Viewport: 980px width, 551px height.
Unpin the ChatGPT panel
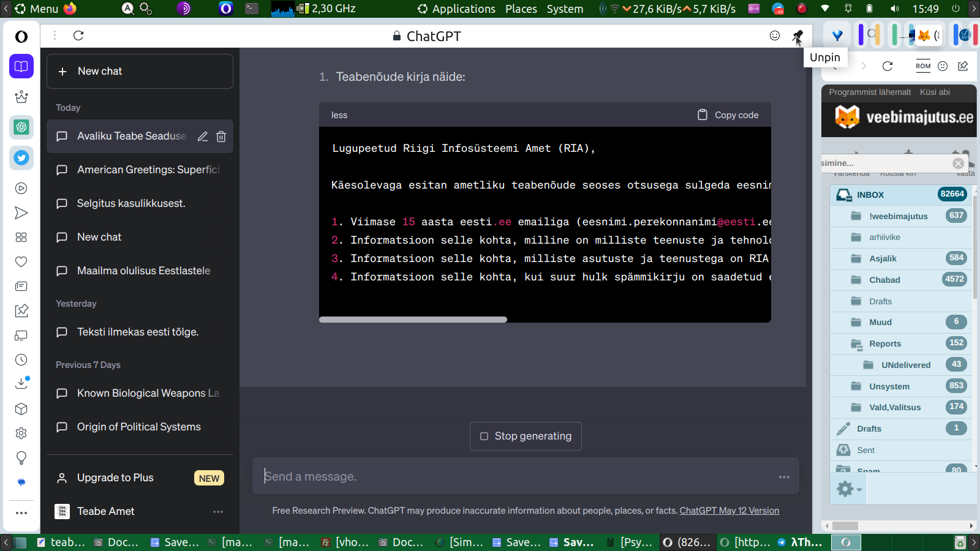point(797,36)
